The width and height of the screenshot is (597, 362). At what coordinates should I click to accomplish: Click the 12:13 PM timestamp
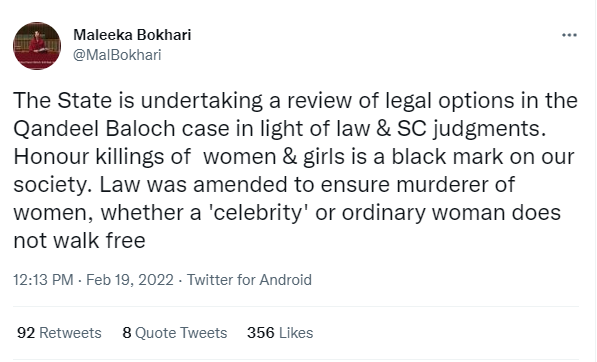[x=43, y=280]
